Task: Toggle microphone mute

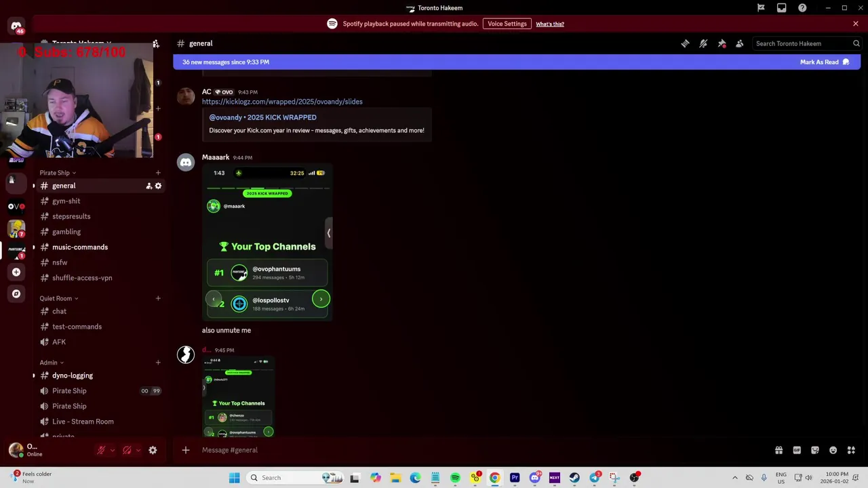Action: (101, 450)
